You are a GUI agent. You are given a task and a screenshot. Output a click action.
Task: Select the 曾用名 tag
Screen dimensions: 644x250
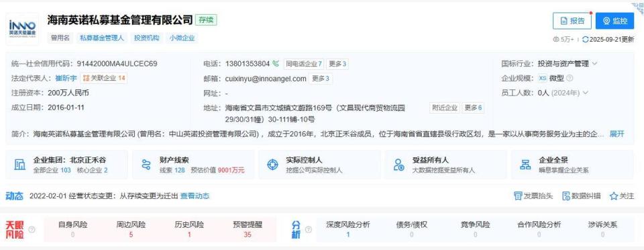point(60,38)
